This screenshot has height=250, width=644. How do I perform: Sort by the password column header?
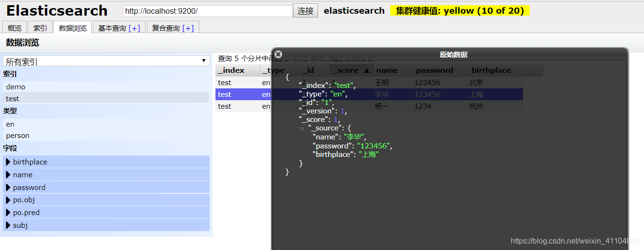[x=441, y=70]
